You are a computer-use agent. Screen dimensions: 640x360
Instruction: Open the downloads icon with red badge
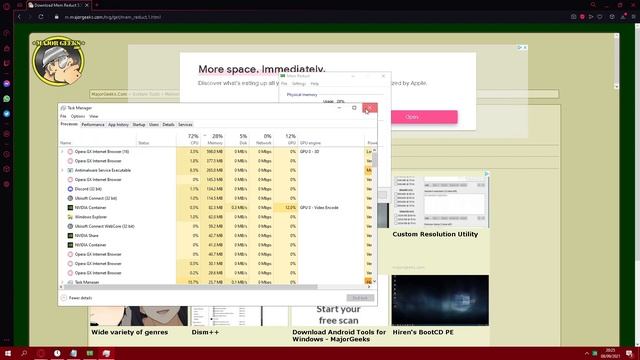coord(623,17)
